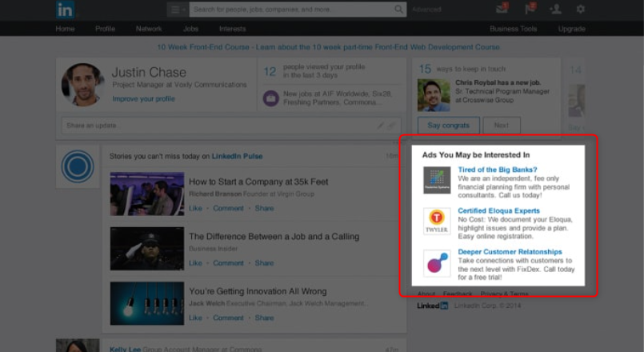Click the search magnifying glass button
The width and height of the screenshot is (644, 352).
coord(399,10)
